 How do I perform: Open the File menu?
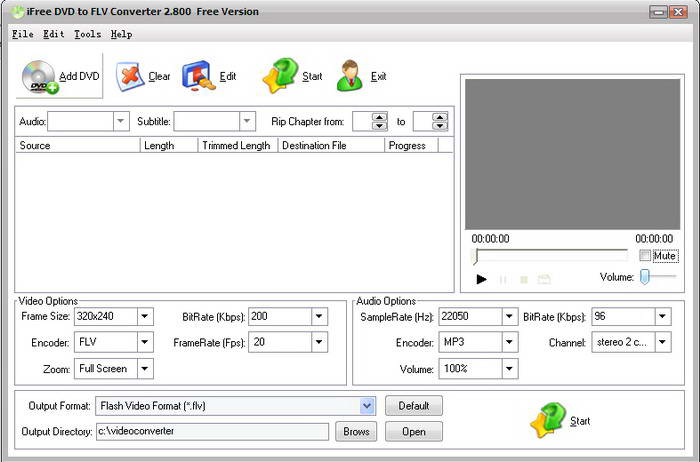22,34
